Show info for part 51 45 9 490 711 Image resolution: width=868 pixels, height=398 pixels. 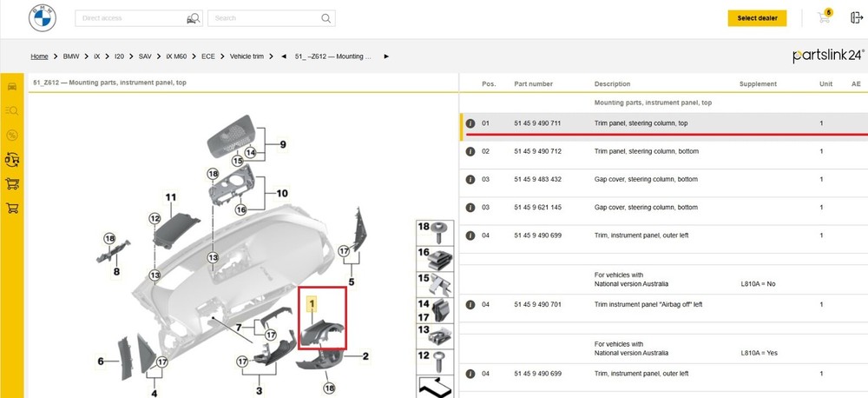(470, 123)
